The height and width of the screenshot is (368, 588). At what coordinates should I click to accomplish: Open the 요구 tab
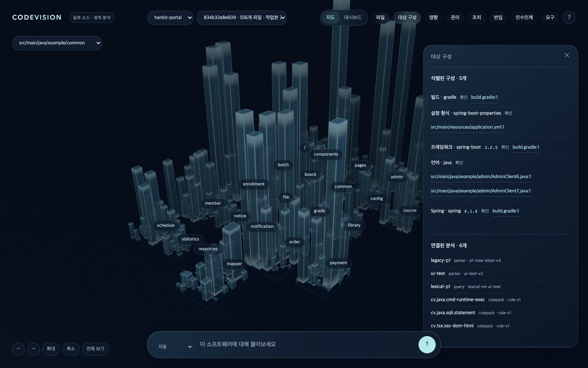[550, 18]
